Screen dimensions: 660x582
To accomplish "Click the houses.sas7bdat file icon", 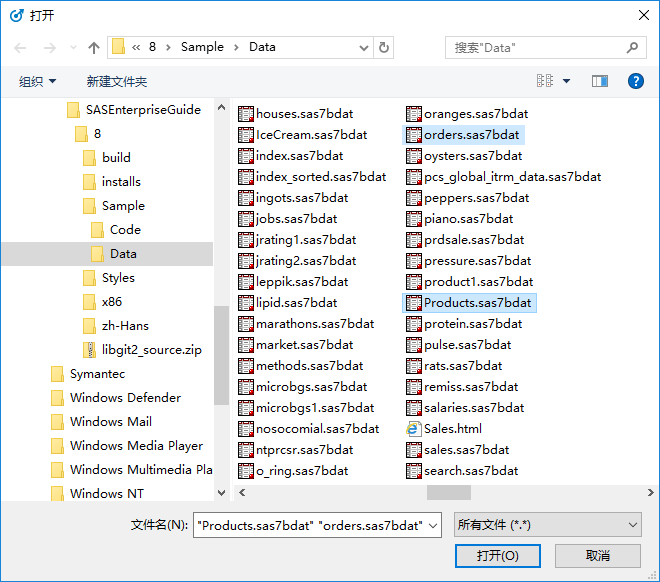I will click(246, 114).
